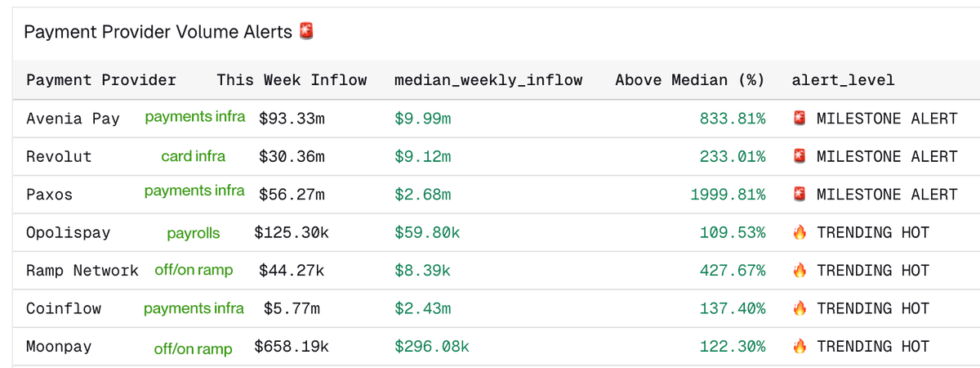980x368 pixels.
Task: Click the fire icon in Moonpay row
Action: 800,346
